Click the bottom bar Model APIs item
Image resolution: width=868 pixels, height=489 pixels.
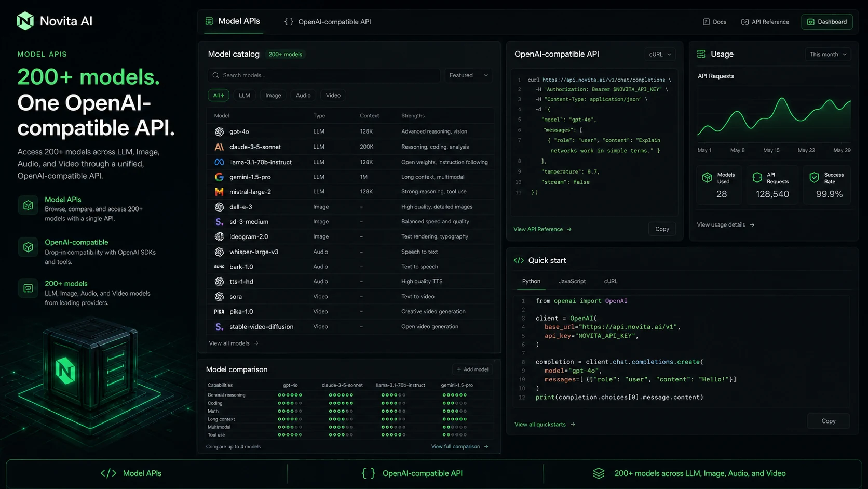coord(131,473)
